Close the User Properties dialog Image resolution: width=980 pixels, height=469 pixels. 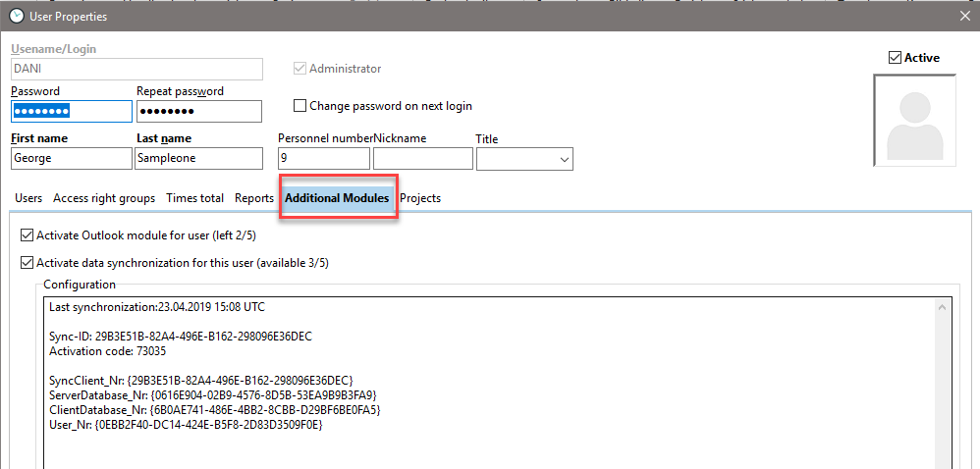click(x=963, y=16)
